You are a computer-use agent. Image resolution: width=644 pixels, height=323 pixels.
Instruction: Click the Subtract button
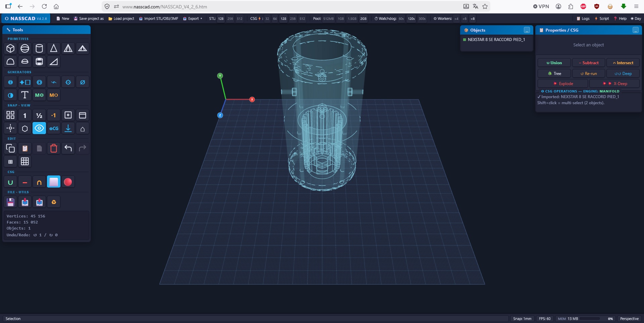(x=589, y=63)
